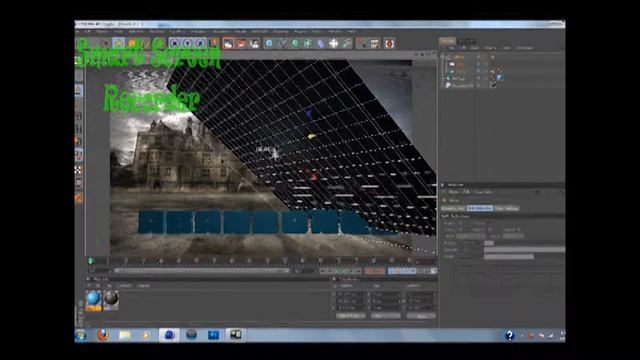This screenshot has height=360, width=640.
Task: Click the green HyperNURBS toolbar icon
Action: 295,43
